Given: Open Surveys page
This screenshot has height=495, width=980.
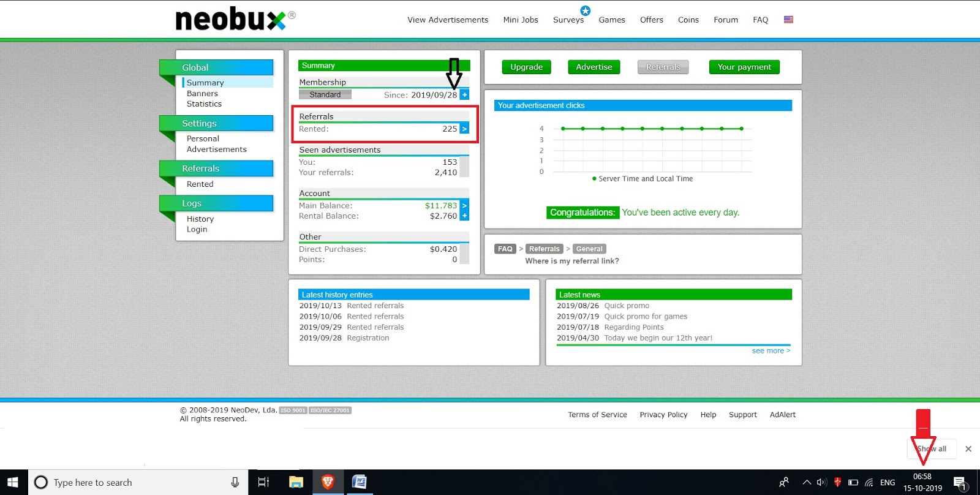Looking at the screenshot, I should click(x=568, y=20).
